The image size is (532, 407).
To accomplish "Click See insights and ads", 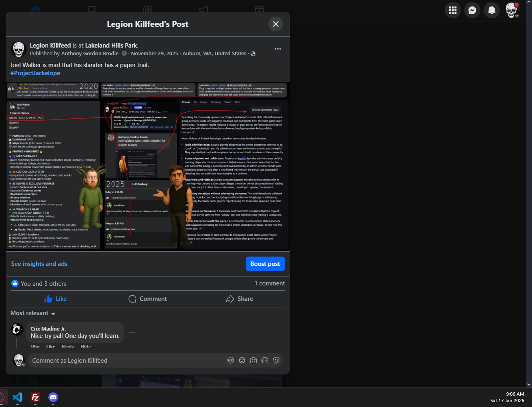I will click(x=39, y=264).
